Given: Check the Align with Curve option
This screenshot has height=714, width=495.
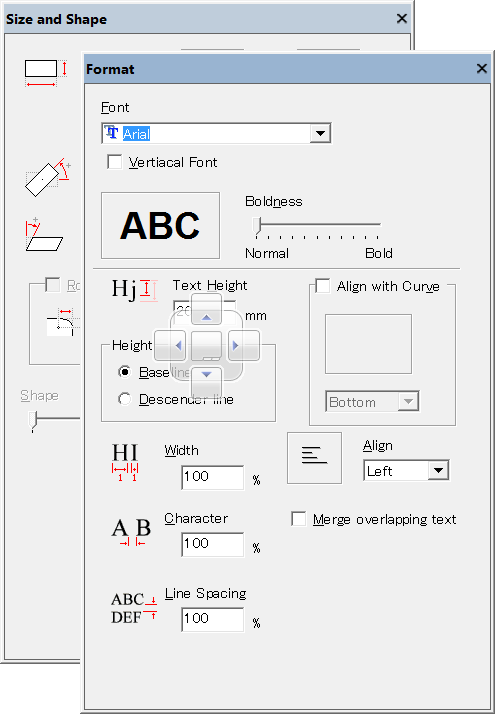Looking at the screenshot, I should coord(323,286).
